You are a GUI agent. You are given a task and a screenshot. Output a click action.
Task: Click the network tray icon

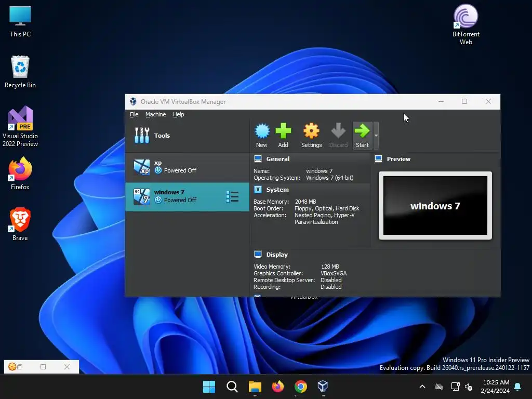tap(455, 387)
